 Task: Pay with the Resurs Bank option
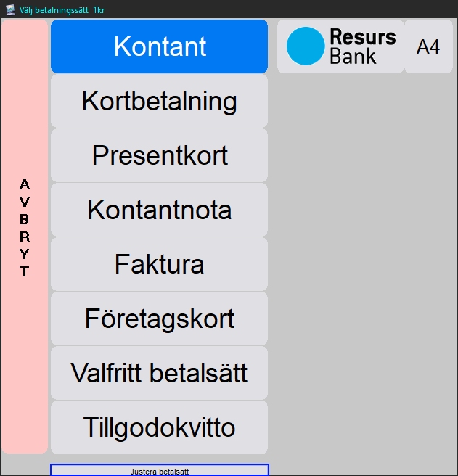[340, 46]
